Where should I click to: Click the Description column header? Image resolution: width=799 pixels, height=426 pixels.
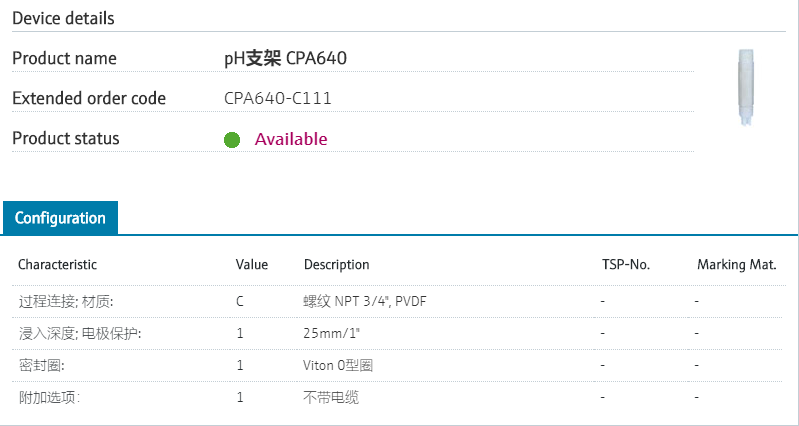click(x=336, y=265)
